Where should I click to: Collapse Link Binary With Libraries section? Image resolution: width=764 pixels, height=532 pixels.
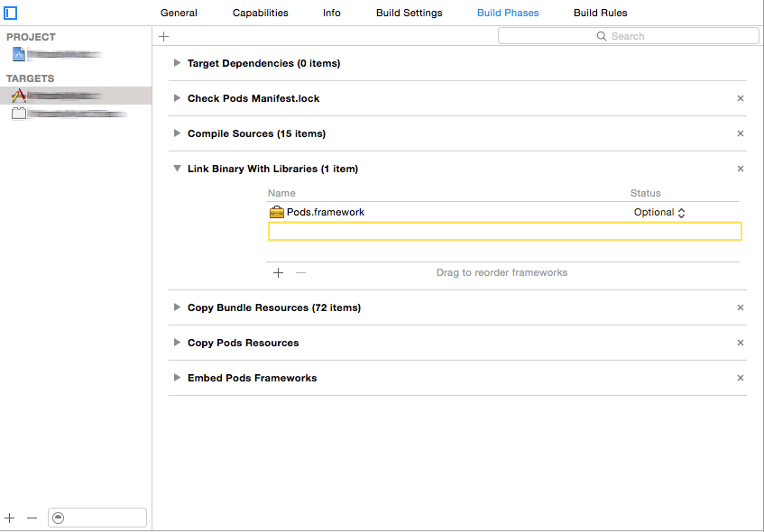pos(177,169)
